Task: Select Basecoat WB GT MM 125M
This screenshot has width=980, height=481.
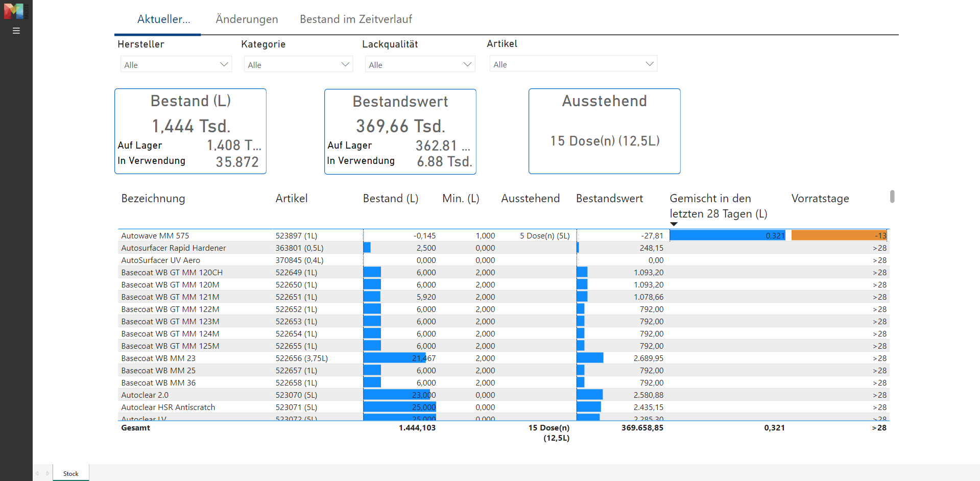Action: point(504,346)
